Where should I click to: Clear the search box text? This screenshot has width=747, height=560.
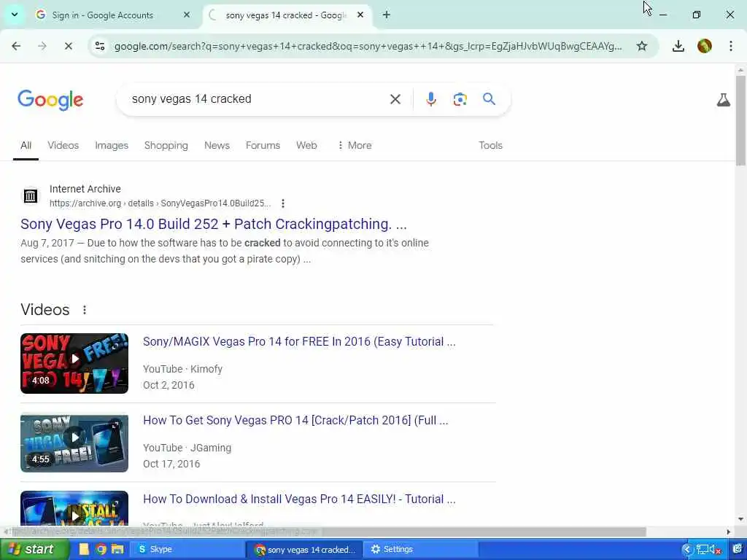tap(395, 99)
